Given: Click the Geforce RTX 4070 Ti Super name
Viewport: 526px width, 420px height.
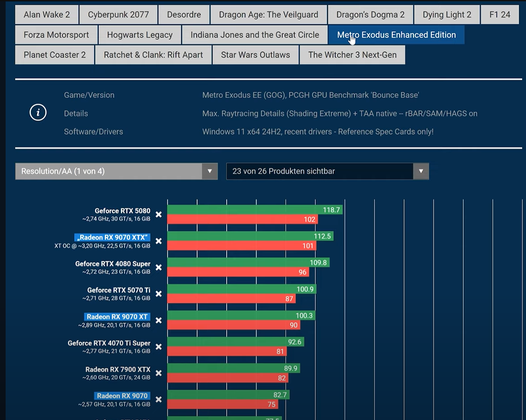Looking at the screenshot, I should click(109, 343).
